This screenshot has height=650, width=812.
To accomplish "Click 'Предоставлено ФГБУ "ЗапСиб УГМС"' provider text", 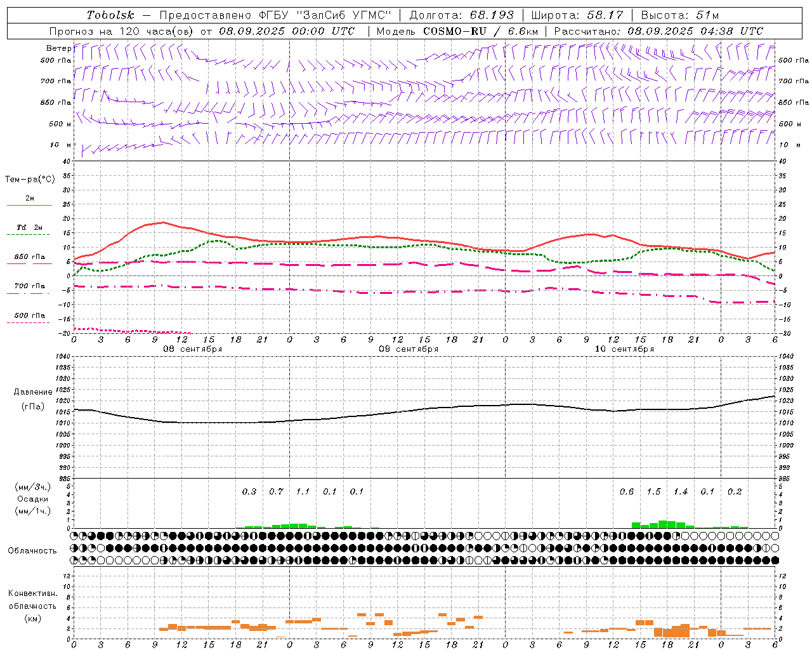I will (275, 15).
